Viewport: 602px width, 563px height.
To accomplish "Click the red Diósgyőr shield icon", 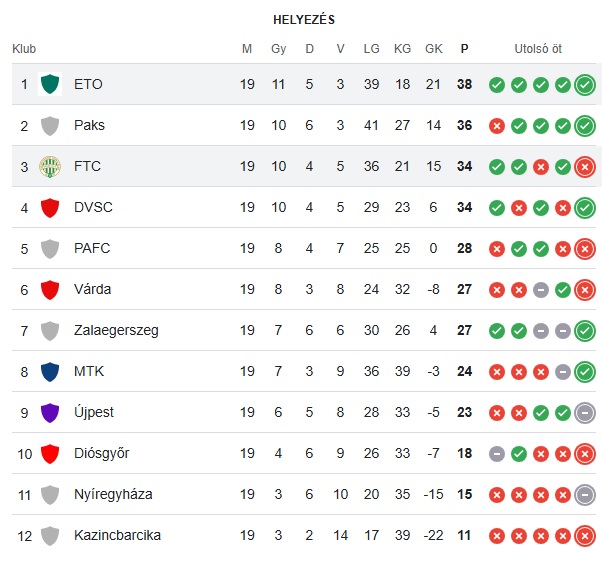I will [x=49, y=453].
